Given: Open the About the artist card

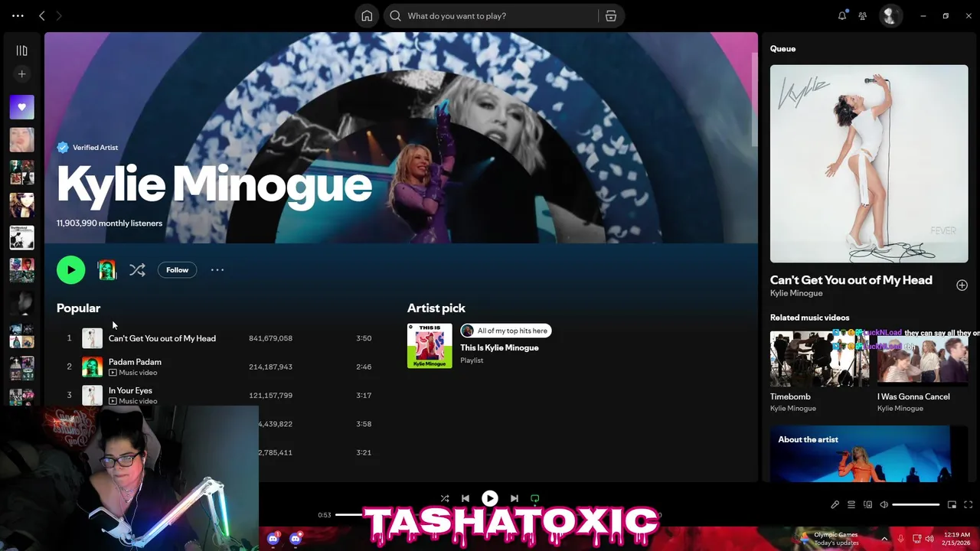Looking at the screenshot, I should pyautogui.click(x=869, y=455).
